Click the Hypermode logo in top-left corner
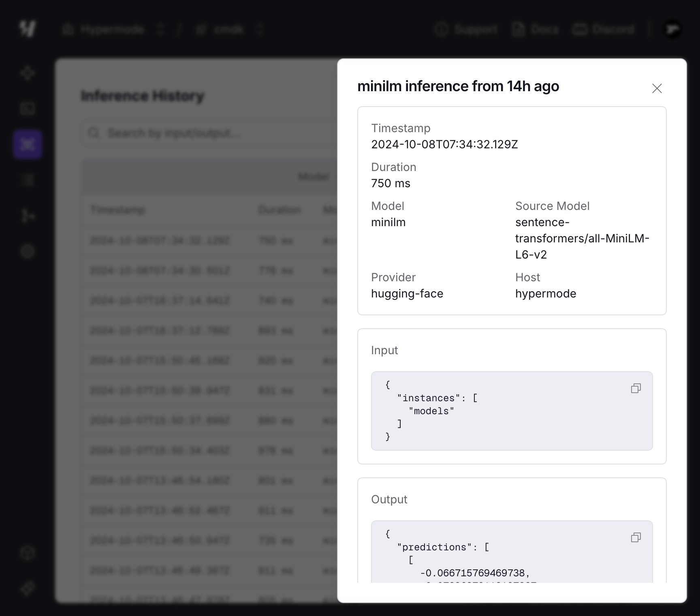This screenshot has height=616, width=700. pos(28,29)
